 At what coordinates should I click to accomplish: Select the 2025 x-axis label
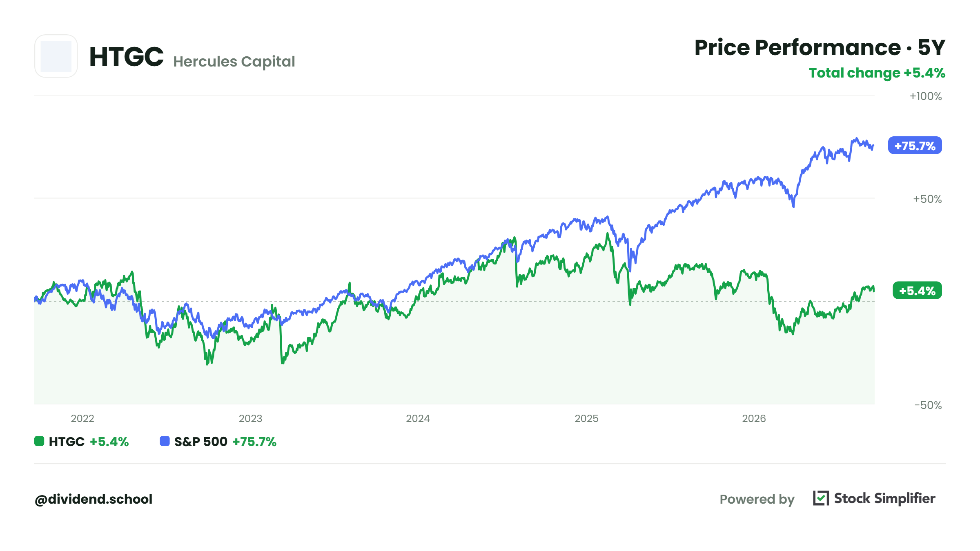586,418
